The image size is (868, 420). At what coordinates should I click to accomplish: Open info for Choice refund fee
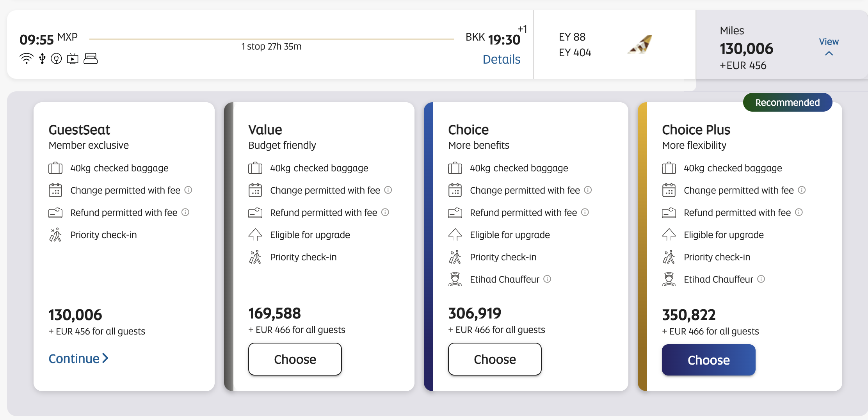point(585,212)
